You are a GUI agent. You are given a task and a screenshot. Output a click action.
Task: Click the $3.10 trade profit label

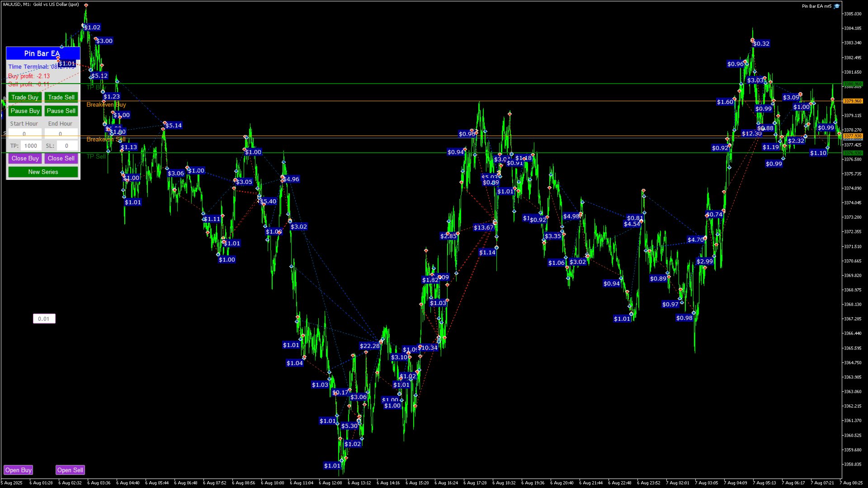pyautogui.click(x=399, y=357)
